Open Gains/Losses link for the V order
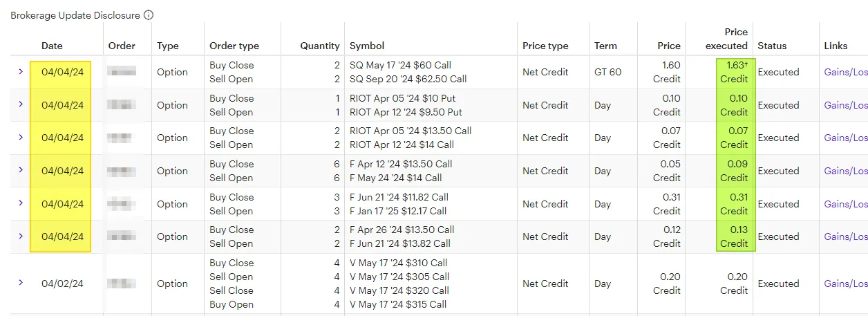Image resolution: width=868 pixels, height=316 pixels. (x=846, y=284)
